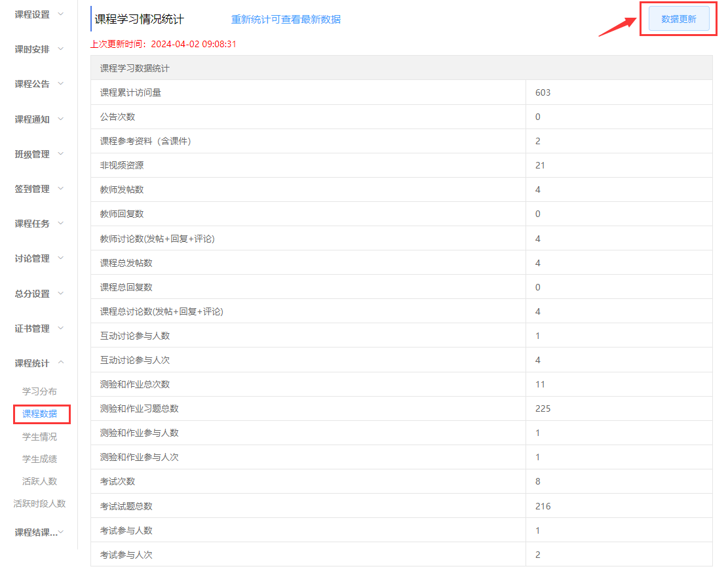Go to 学生成绩 submenu
This screenshot has width=728, height=575.
(x=39, y=459)
